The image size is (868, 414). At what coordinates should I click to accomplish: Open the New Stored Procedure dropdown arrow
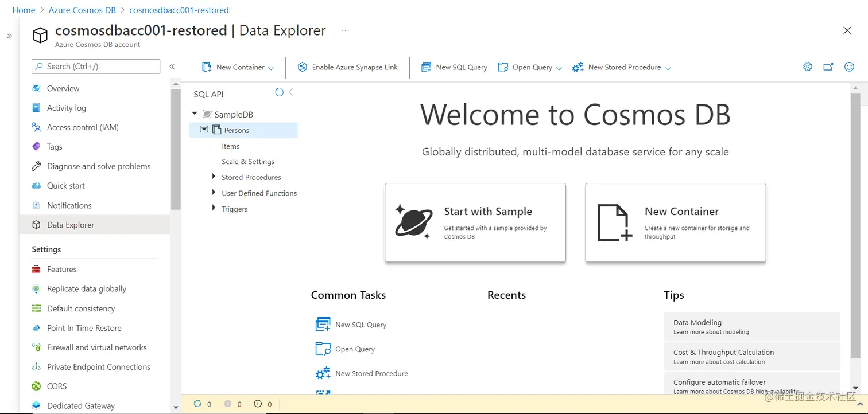pyautogui.click(x=668, y=68)
